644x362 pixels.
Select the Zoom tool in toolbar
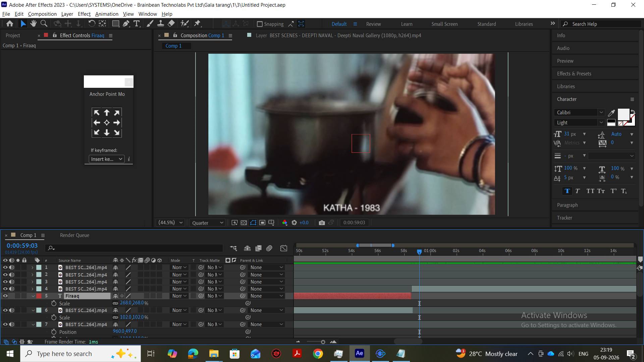pyautogui.click(x=44, y=23)
